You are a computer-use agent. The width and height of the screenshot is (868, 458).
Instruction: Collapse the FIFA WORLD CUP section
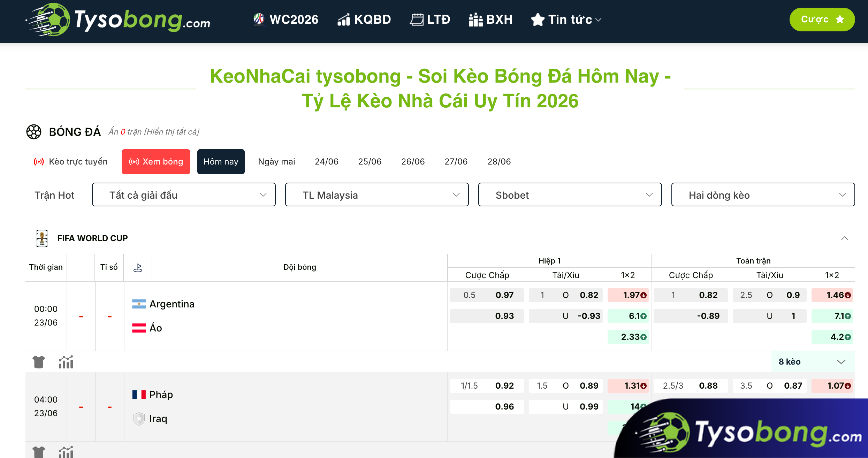click(844, 238)
